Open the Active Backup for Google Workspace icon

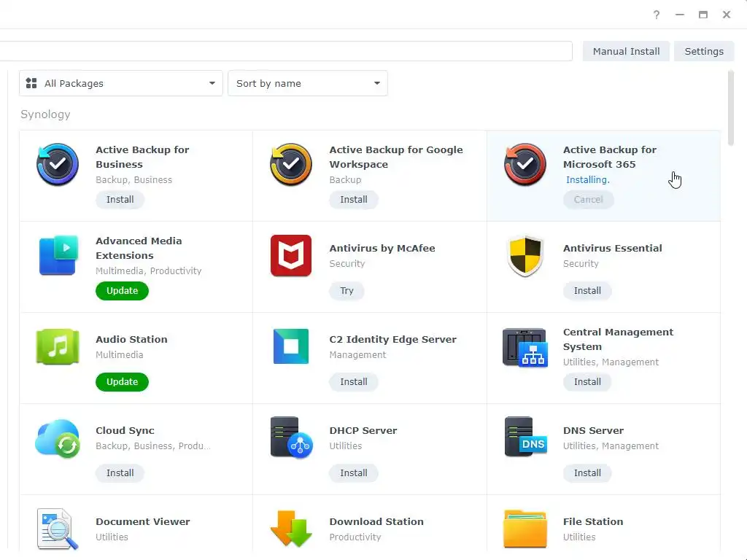[291, 164]
